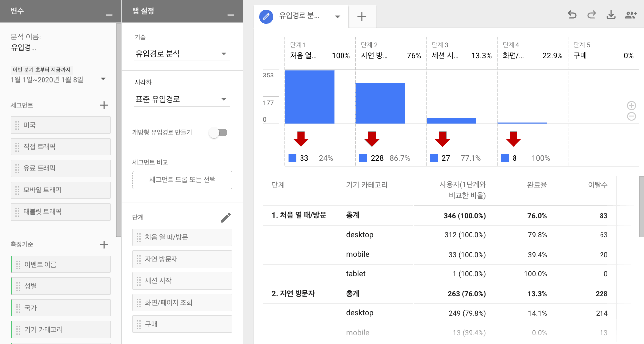Add a new segment with the plus icon
Viewport: 644px width, 344px height.
pos(104,105)
